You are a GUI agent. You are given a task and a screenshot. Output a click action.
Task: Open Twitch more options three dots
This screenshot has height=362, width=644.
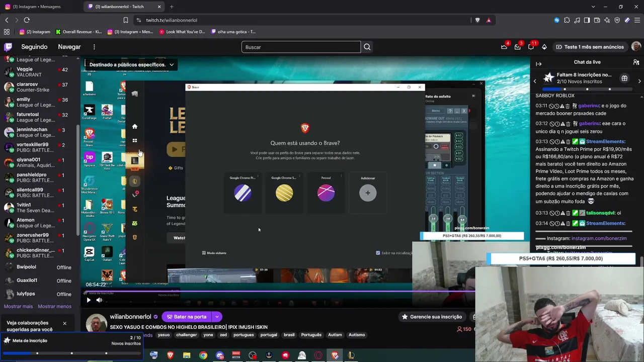click(94, 47)
